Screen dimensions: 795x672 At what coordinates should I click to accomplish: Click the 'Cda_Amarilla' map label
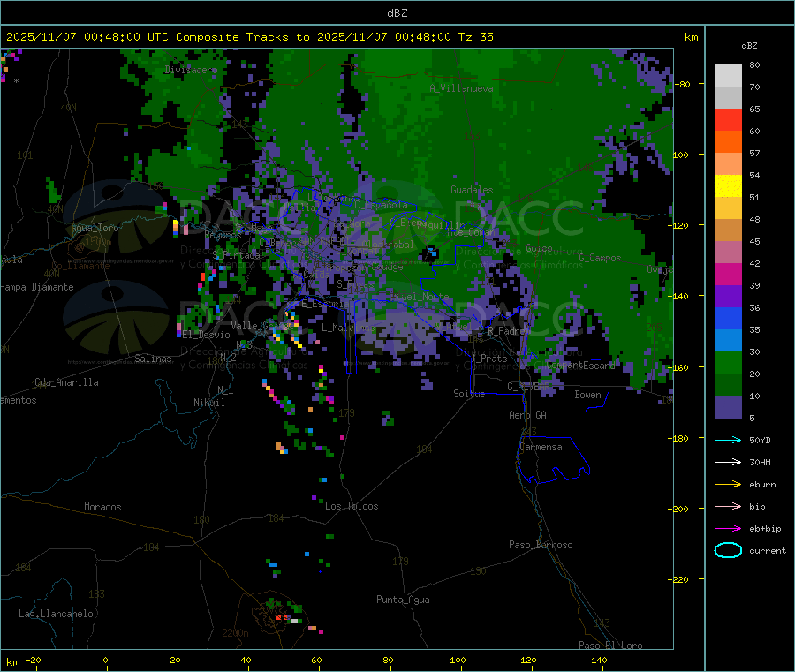tap(66, 382)
